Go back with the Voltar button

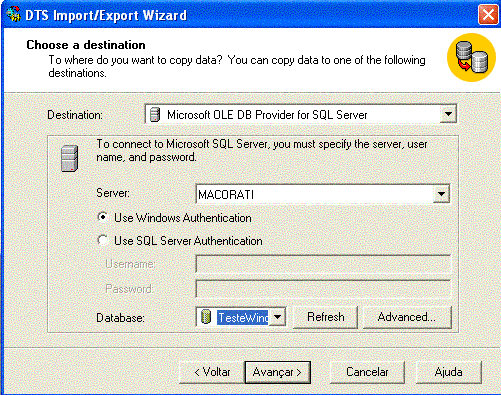(212, 372)
